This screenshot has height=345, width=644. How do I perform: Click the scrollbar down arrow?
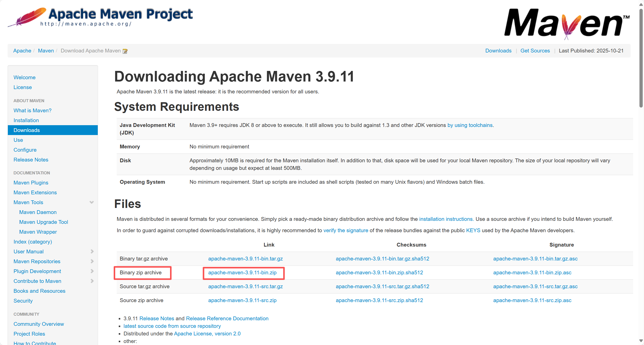641,340
